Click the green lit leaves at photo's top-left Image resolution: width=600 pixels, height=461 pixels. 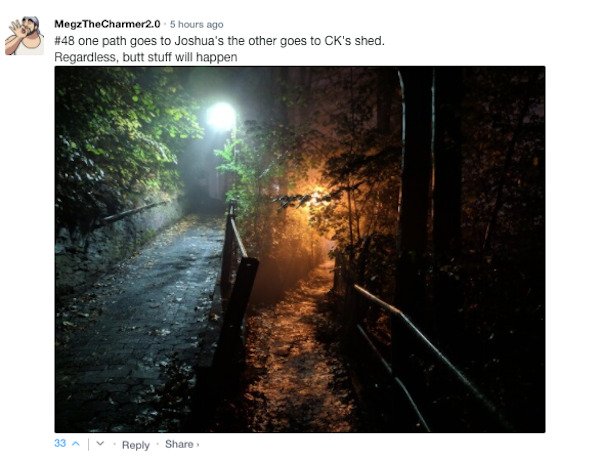point(126,126)
